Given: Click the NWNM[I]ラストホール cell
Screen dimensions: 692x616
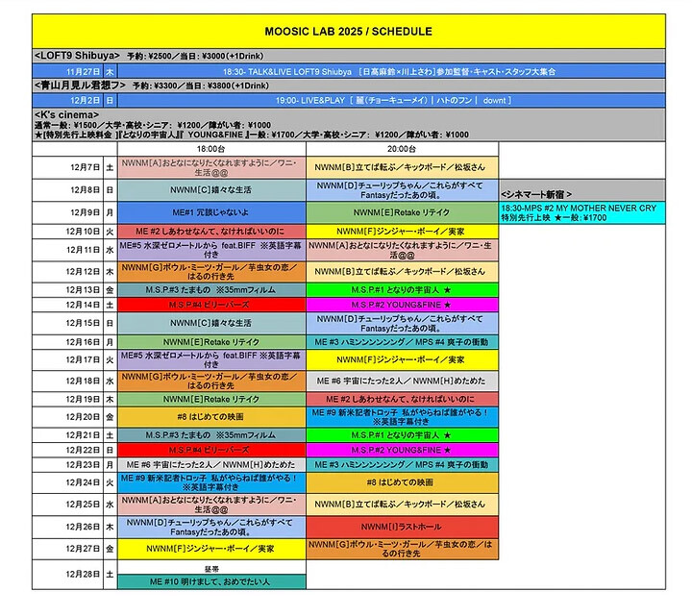Looking at the screenshot, I should 402,527.
